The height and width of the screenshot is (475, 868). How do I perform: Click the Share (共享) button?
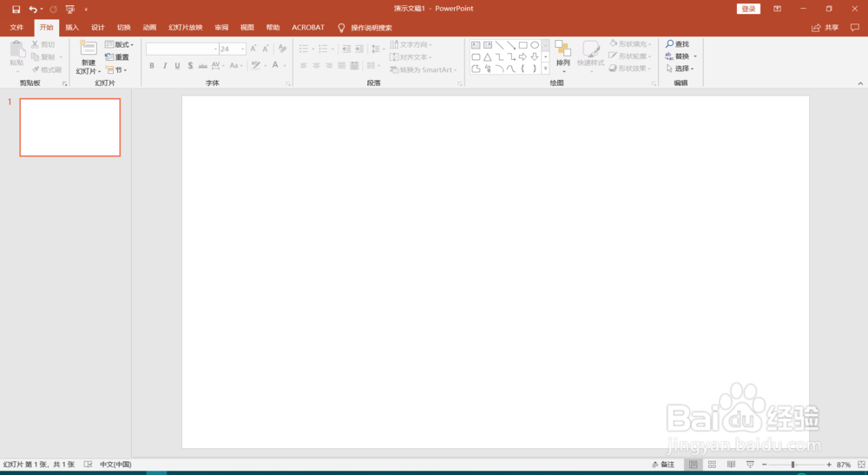825,27
